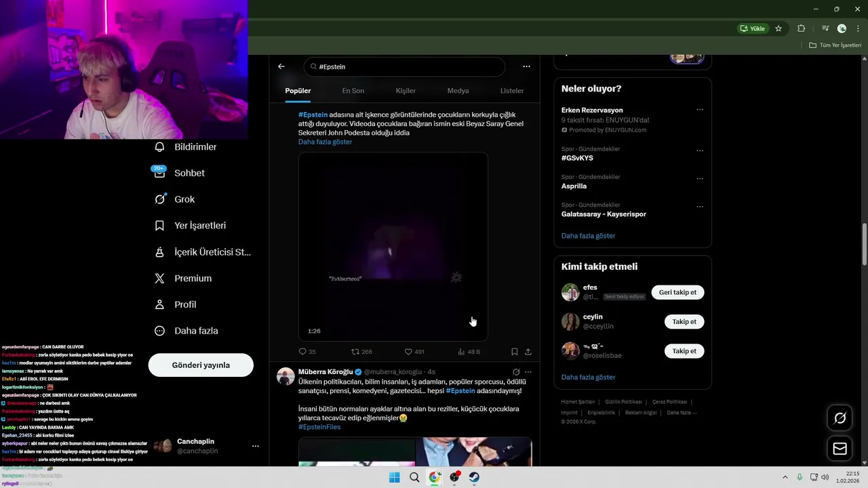The width and height of the screenshot is (868, 488).
Task: Like the post with 491 likes
Action: (x=414, y=352)
